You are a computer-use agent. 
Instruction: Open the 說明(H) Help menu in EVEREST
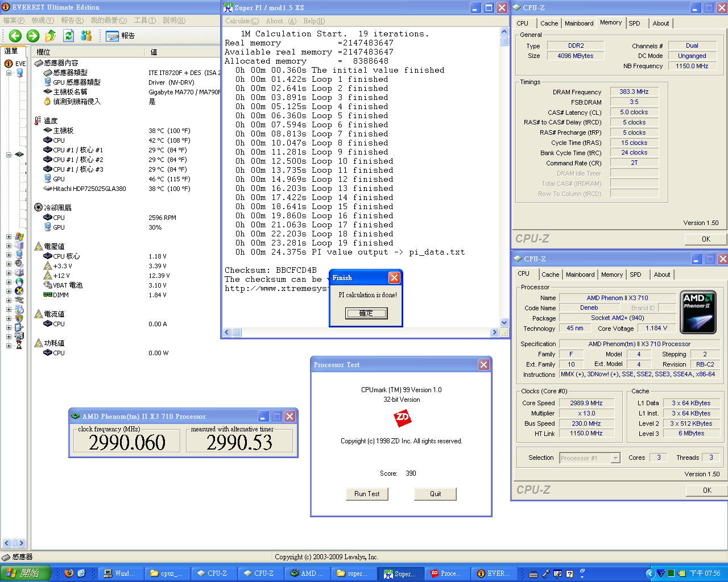tap(174, 20)
